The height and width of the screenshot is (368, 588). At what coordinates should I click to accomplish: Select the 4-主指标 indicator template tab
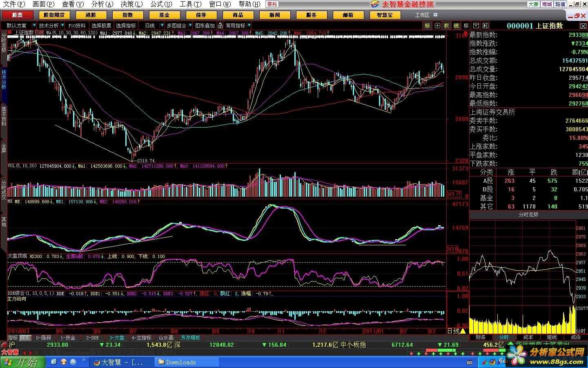pos(141,338)
